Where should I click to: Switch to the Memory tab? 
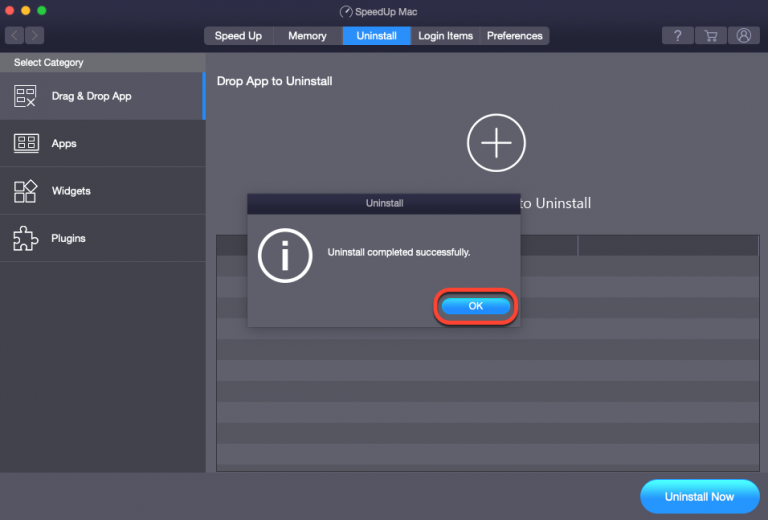pyautogui.click(x=307, y=36)
